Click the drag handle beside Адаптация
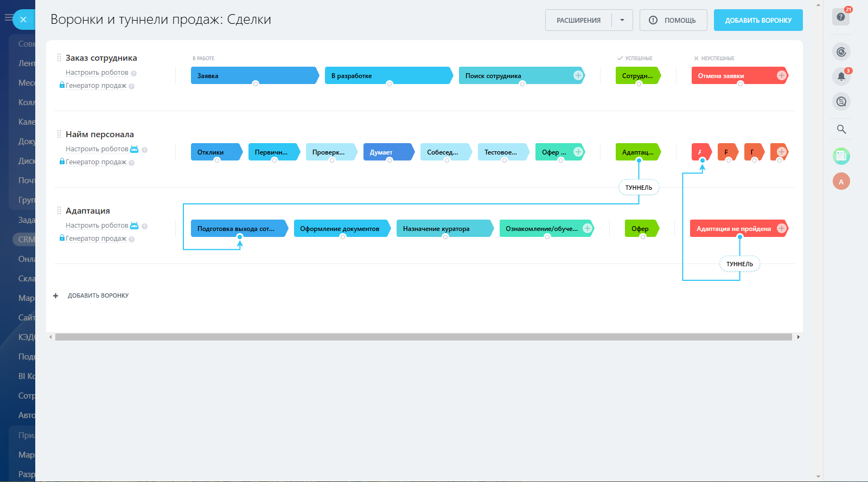The width and height of the screenshot is (868, 482). point(59,210)
